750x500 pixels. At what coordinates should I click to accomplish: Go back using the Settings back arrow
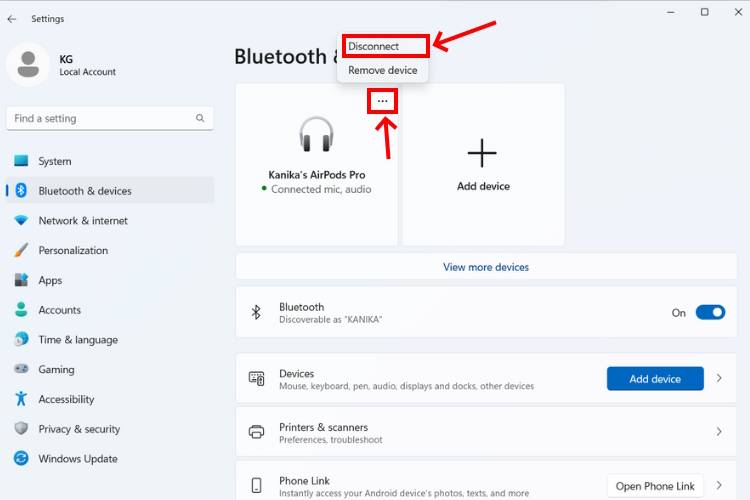(12, 19)
